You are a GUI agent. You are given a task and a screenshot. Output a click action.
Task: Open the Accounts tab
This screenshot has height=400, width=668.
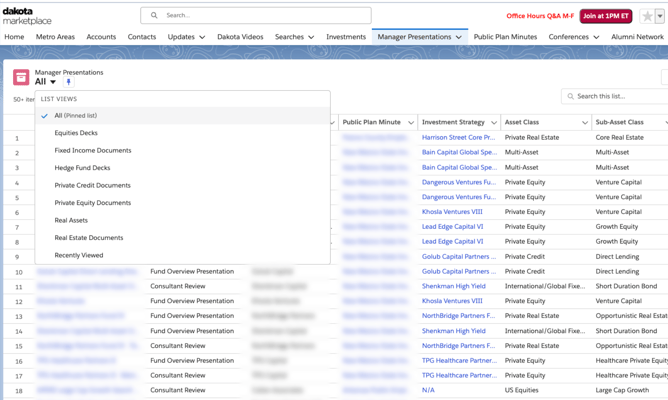(x=101, y=37)
